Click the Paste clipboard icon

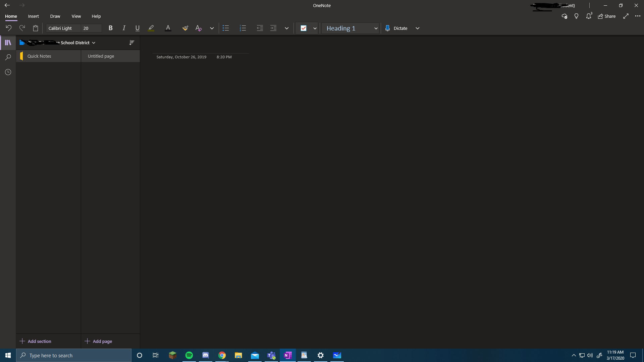tap(36, 28)
